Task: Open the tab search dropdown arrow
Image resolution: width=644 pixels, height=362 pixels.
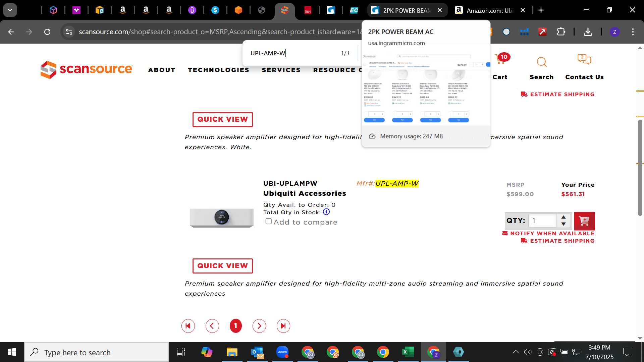Action: click(x=10, y=10)
